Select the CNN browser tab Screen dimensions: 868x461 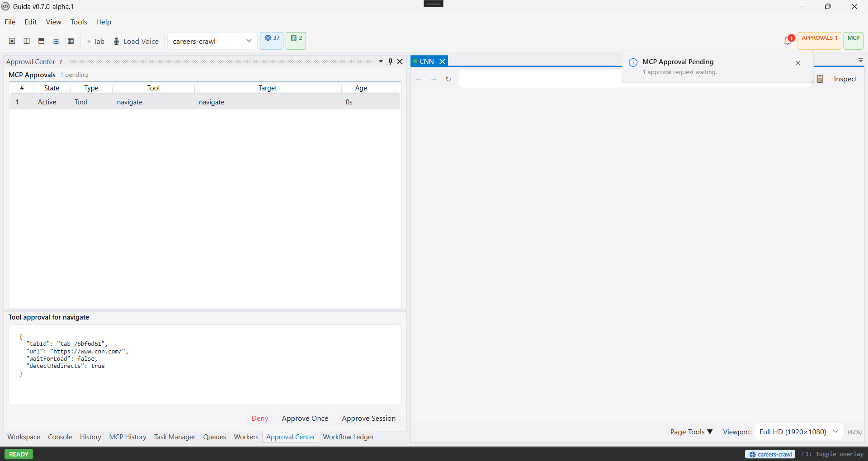click(426, 61)
